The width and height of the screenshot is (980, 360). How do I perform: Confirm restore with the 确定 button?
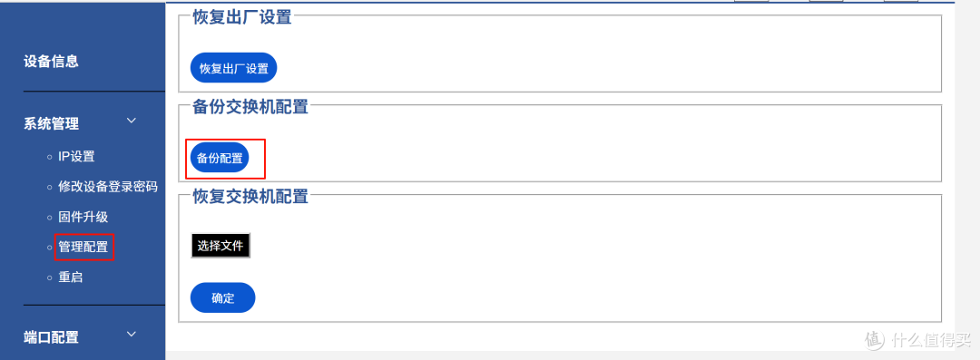tap(222, 297)
